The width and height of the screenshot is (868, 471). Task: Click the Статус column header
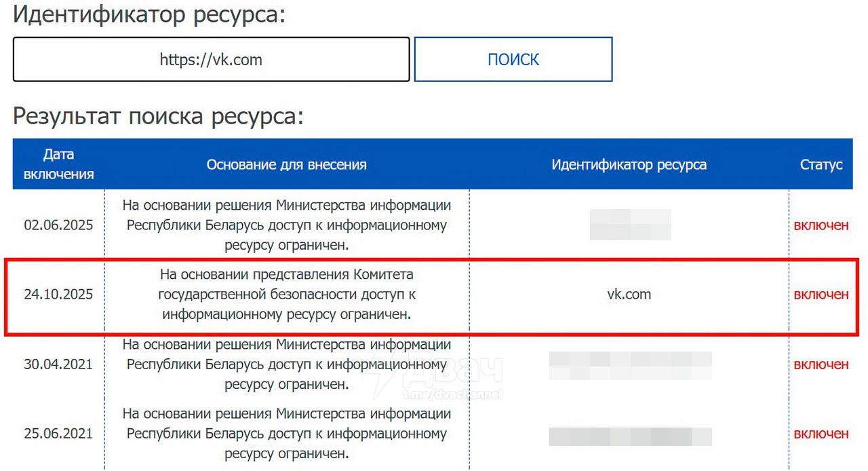pos(821,164)
